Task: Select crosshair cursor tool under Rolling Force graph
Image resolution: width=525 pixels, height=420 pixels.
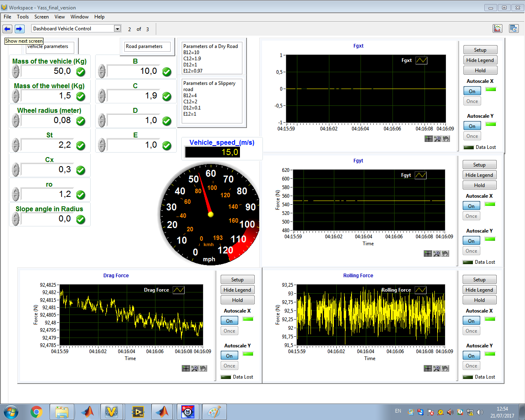Action: 428,368
